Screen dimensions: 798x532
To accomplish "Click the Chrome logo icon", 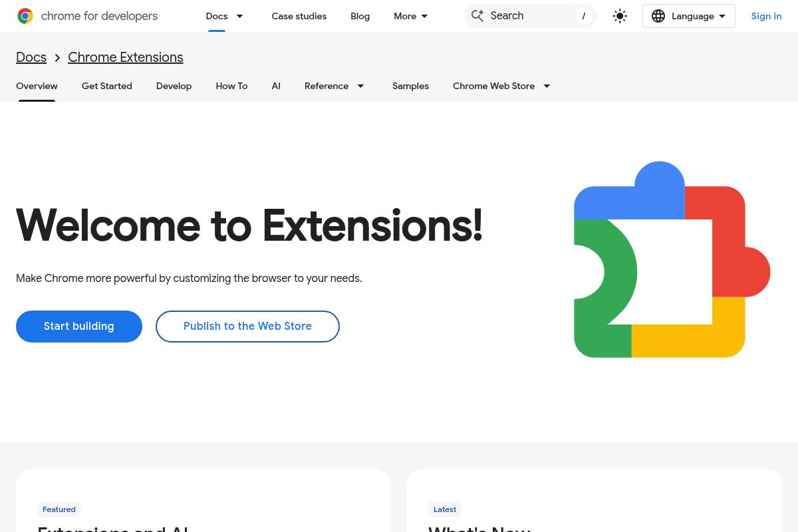I will click(25, 16).
